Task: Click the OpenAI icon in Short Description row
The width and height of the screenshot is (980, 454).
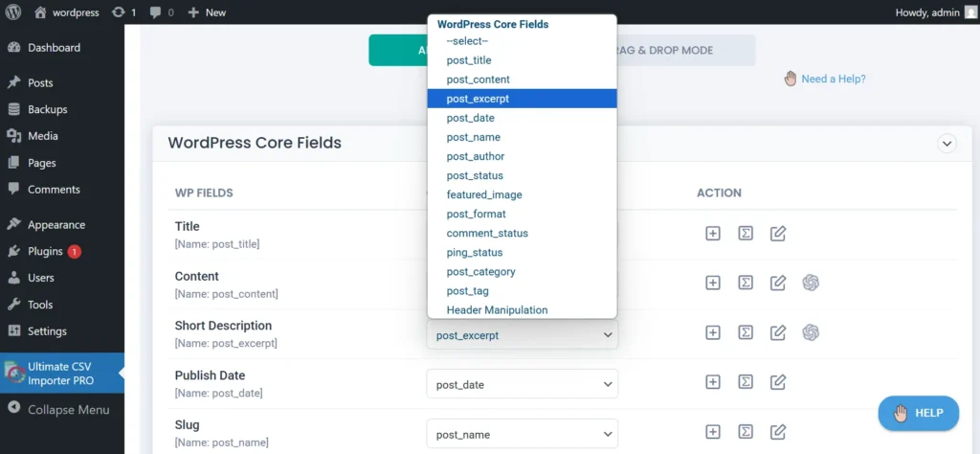Action: point(811,332)
